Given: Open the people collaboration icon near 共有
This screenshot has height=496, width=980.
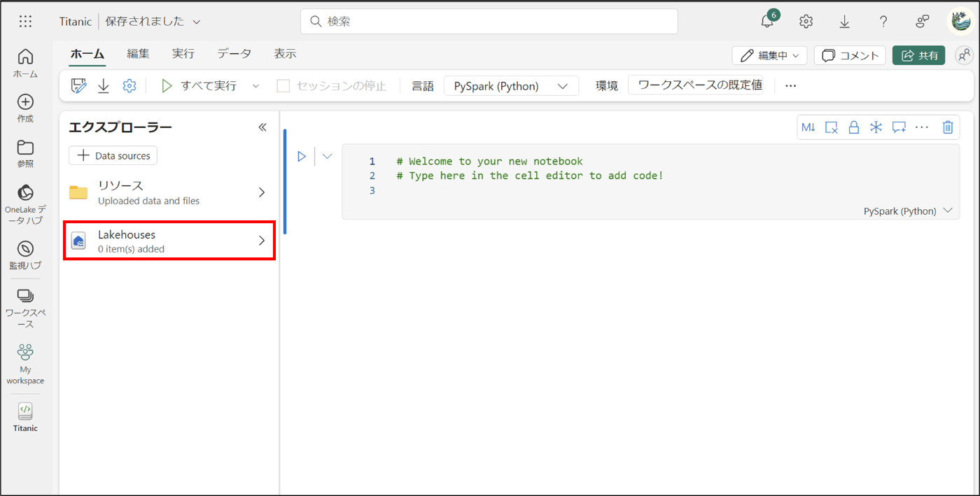Looking at the screenshot, I should [965, 55].
